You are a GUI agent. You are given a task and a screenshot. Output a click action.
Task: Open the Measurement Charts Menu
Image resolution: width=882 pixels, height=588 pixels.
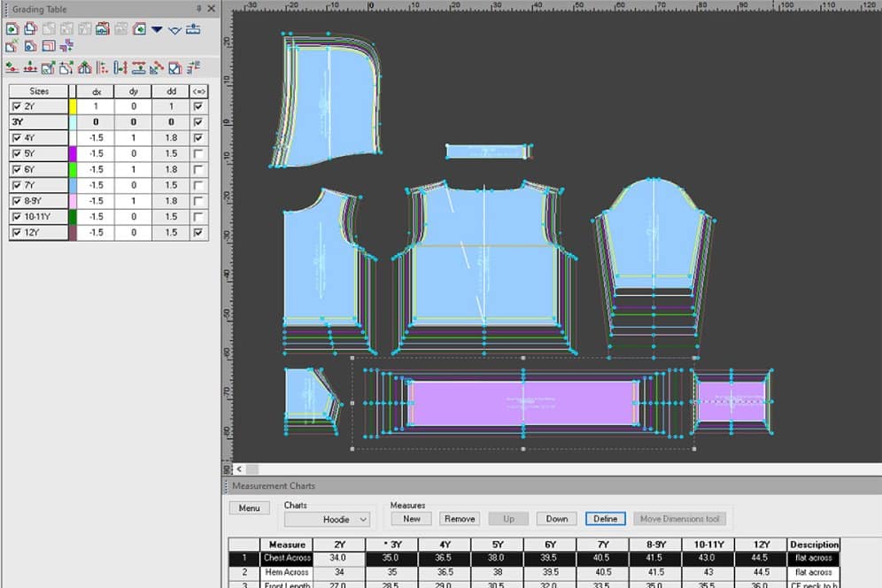click(249, 508)
